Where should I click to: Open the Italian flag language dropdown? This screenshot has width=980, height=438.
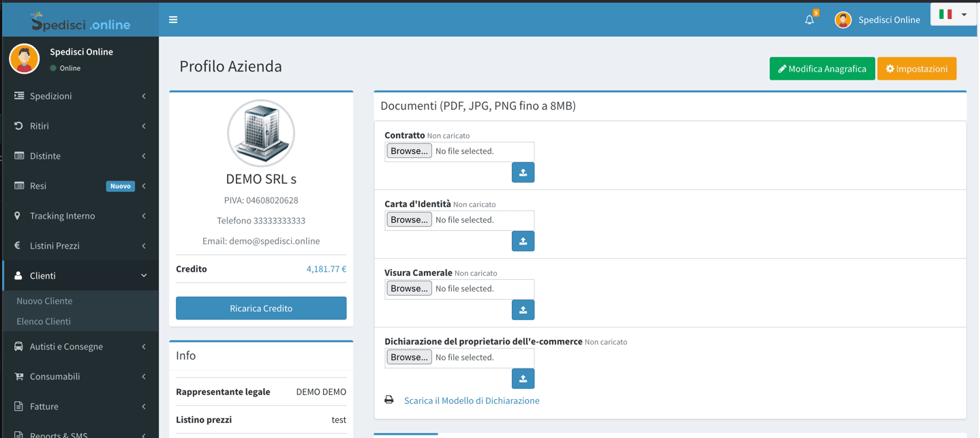click(x=953, y=14)
